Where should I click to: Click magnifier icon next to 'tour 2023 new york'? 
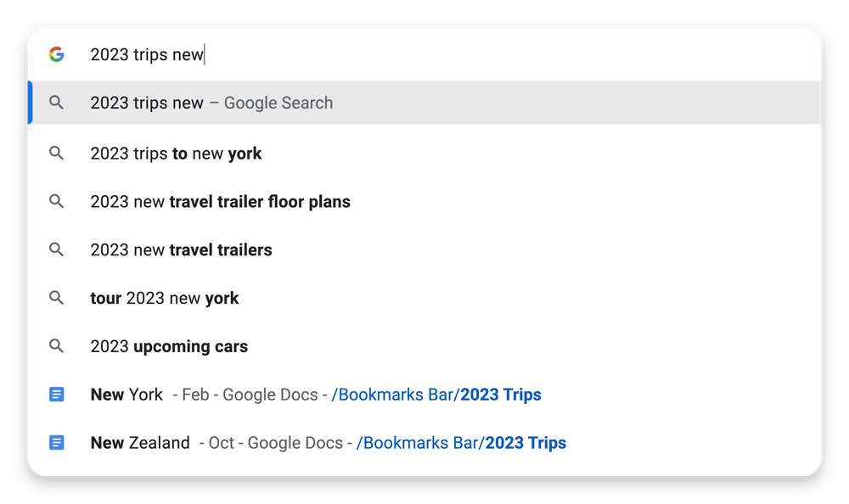56,298
